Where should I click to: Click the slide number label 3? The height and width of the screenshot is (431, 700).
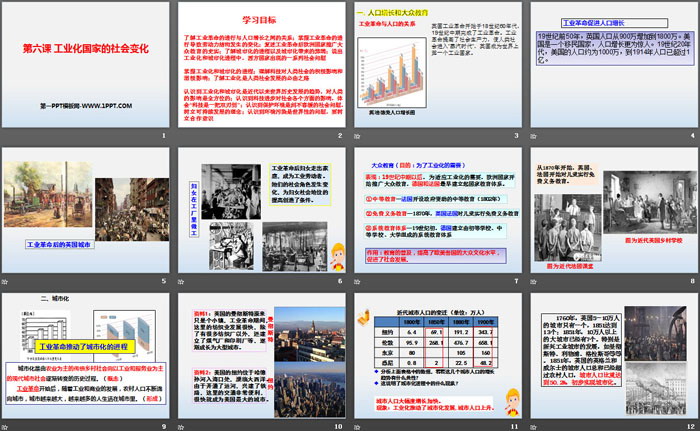(x=516, y=136)
